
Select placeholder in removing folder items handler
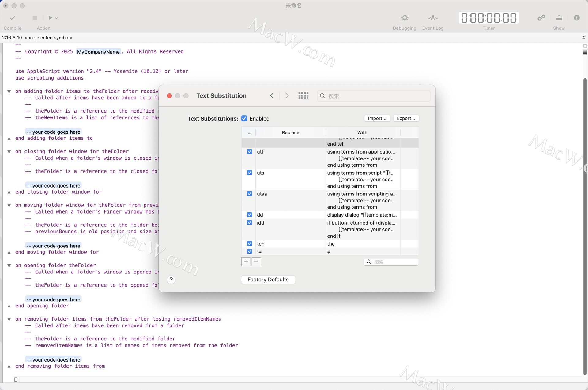[x=53, y=360]
